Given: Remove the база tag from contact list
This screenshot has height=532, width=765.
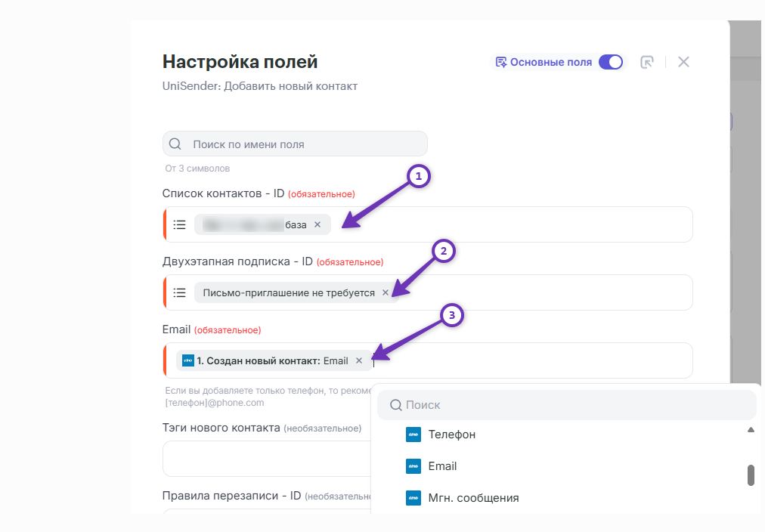Looking at the screenshot, I should [317, 224].
